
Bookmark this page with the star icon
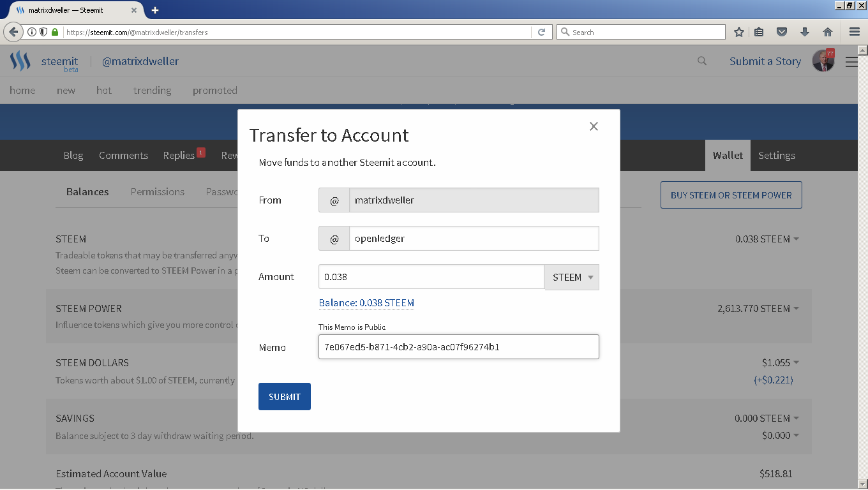[x=738, y=32]
